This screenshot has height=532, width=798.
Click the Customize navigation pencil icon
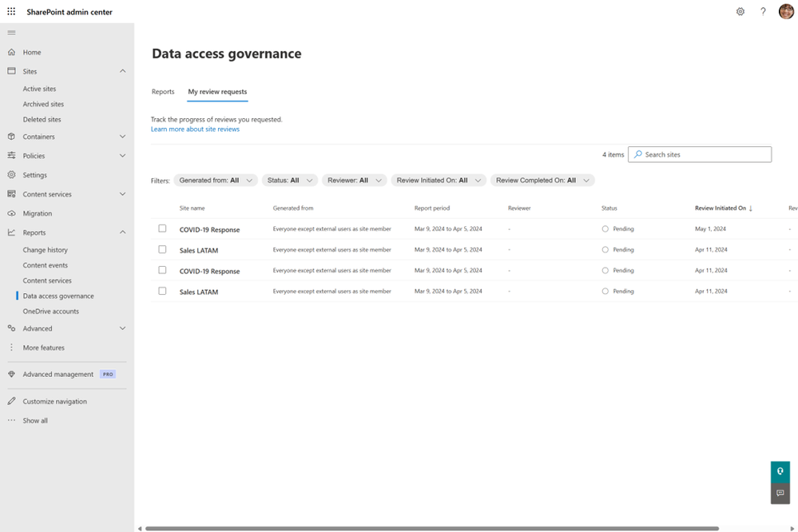tap(11, 401)
